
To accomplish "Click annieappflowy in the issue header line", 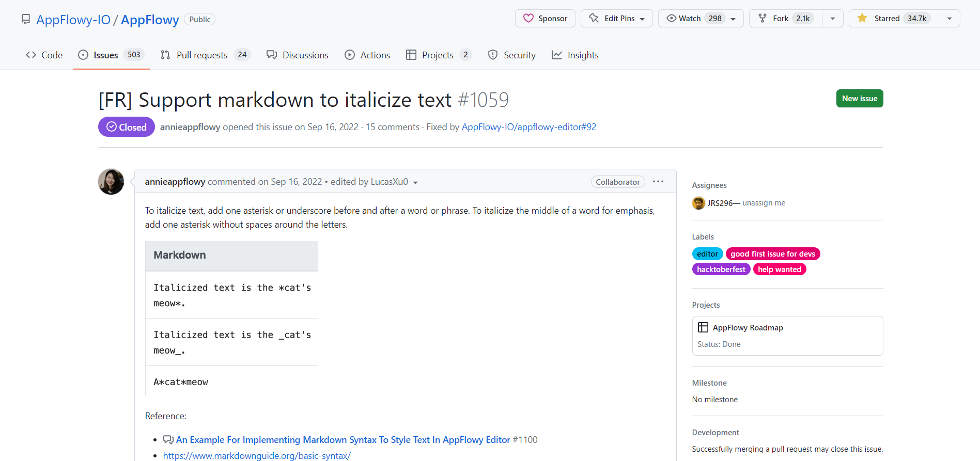I will [x=190, y=127].
